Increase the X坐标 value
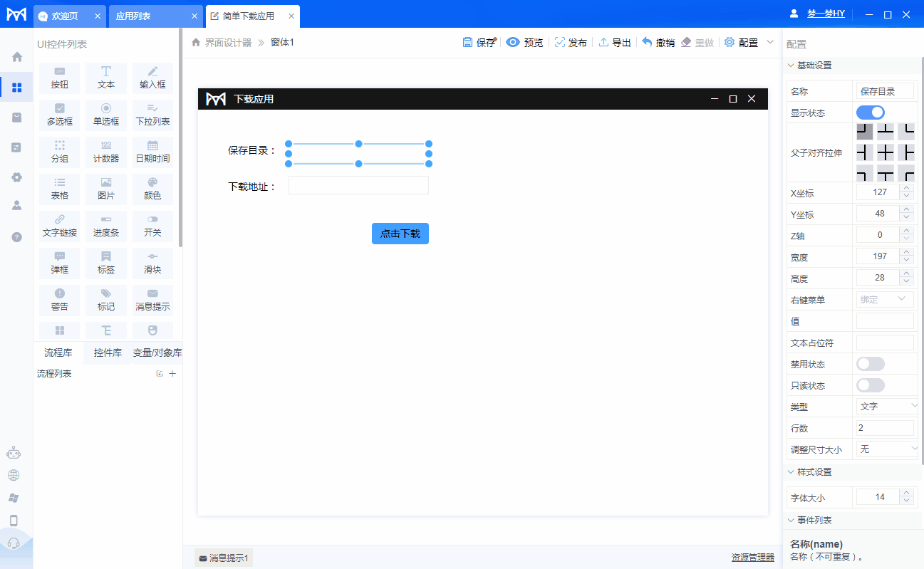This screenshot has width=924, height=569. [x=906, y=189]
